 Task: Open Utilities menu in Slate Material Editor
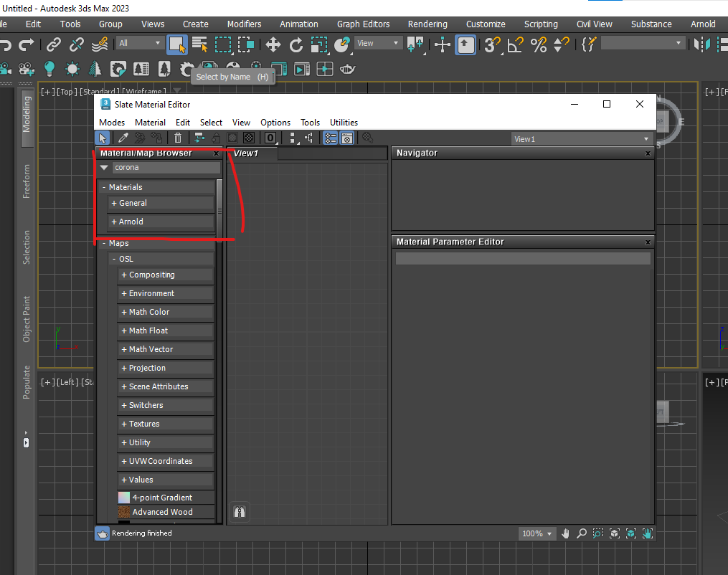coord(344,123)
